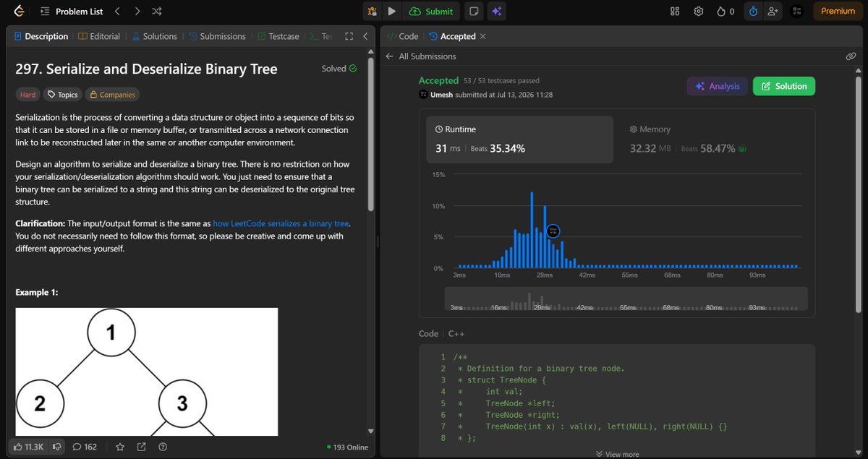This screenshot has width=868, height=459.
Task: Expand the code with View more
Action: point(617,454)
